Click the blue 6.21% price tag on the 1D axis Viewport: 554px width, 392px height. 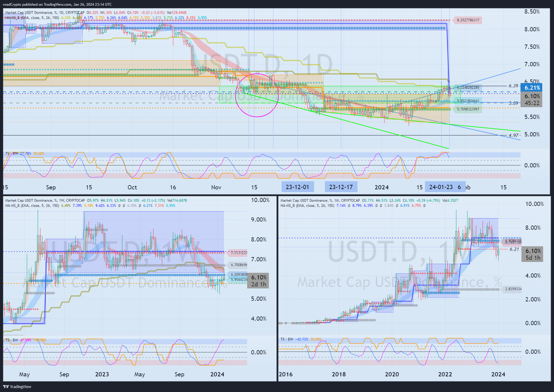click(x=532, y=88)
